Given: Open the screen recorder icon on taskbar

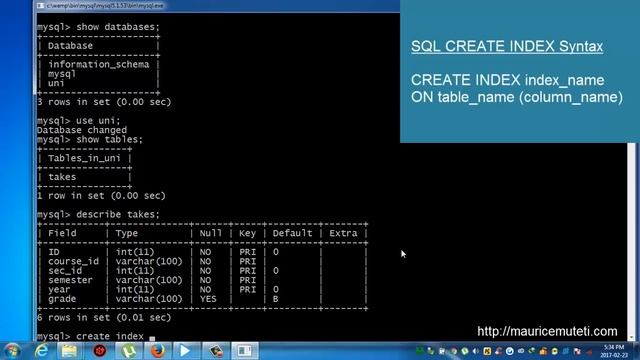Looking at the screenshot, I should [215, 351].
